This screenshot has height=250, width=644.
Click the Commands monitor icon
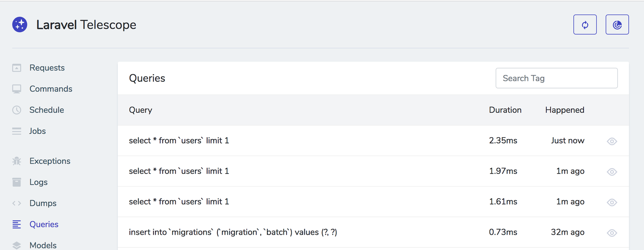coord(17,89)
